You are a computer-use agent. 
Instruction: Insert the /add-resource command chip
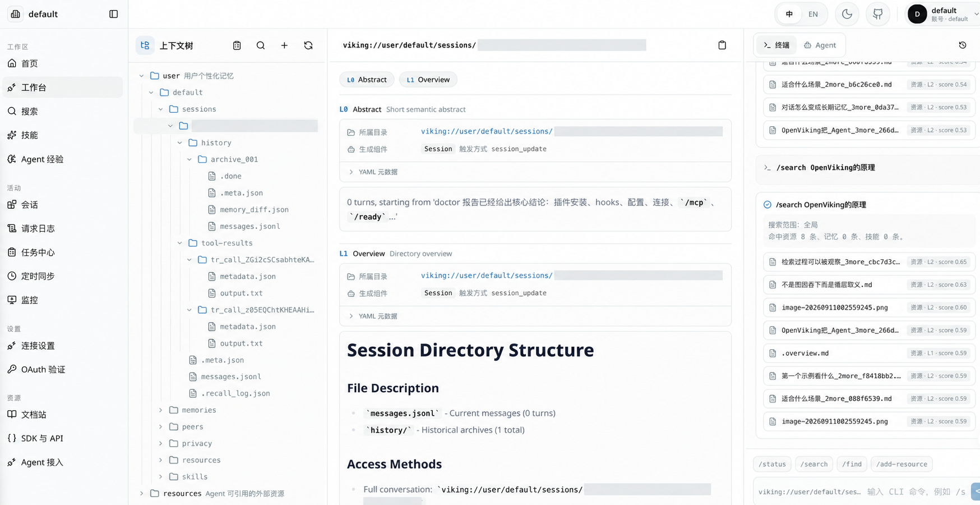(x=902, y=464)
